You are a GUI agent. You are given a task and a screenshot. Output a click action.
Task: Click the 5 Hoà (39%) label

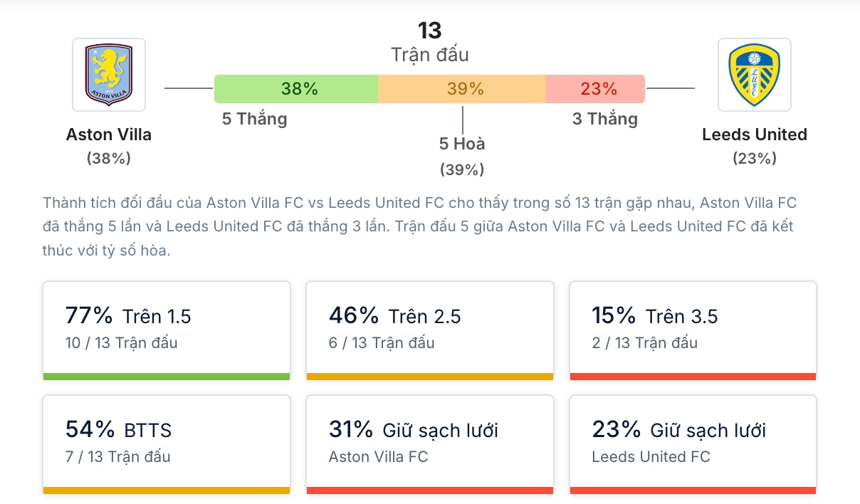463,156
